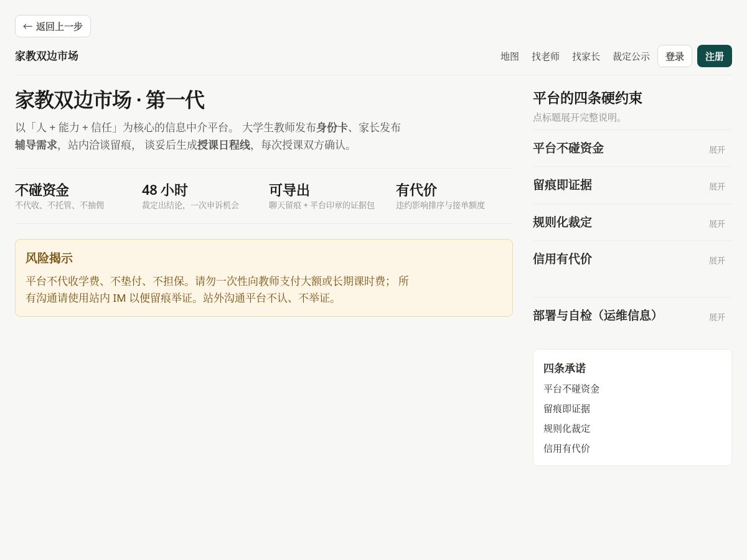Click 不代收、不托管、不抽佣 caption
747x560 pixels.
60,205
